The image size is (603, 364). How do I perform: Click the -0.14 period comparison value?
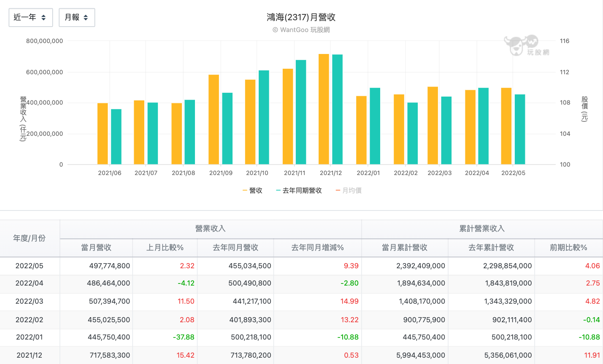click(x=592, y=320)
